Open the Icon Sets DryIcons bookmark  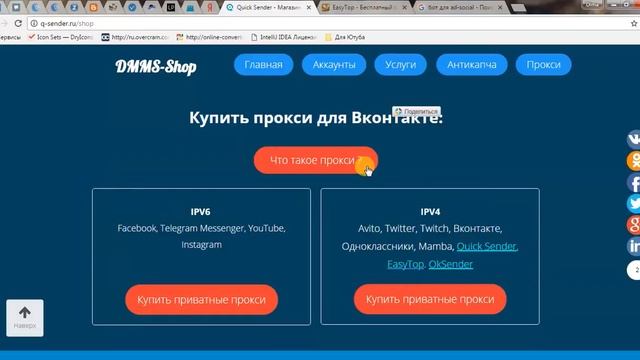60,37
